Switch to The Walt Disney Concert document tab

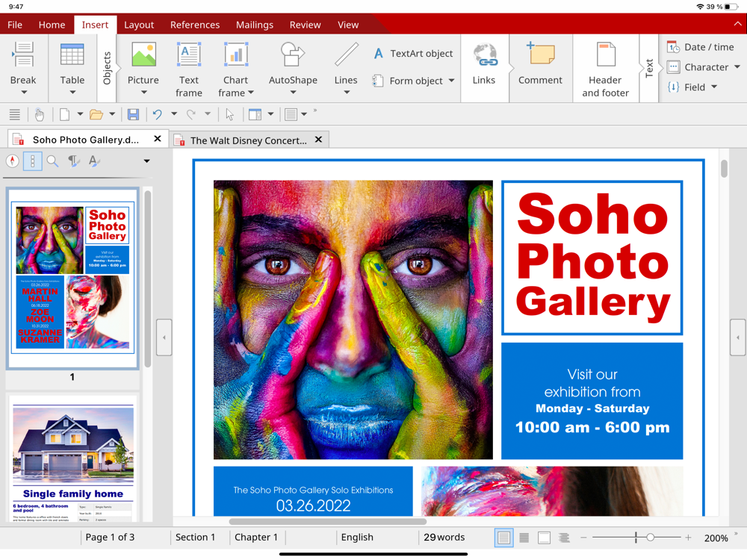point(248,140)
